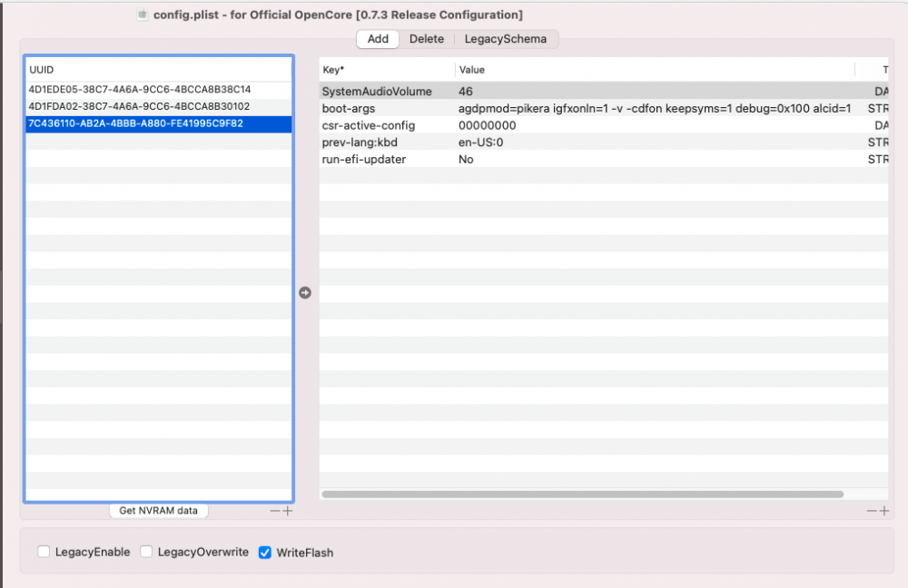Click the csr-active-config value 00000000
Screen dimensions: 908x588
[x=487, y=125]
